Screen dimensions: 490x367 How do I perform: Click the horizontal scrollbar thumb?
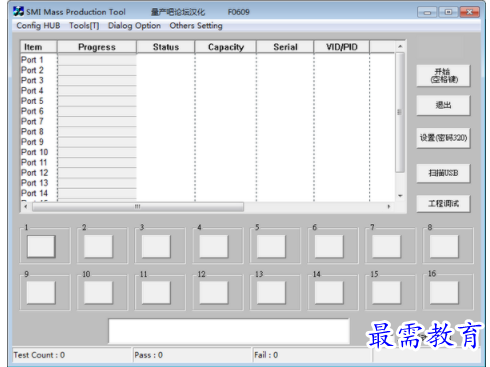tap(138, 207)
